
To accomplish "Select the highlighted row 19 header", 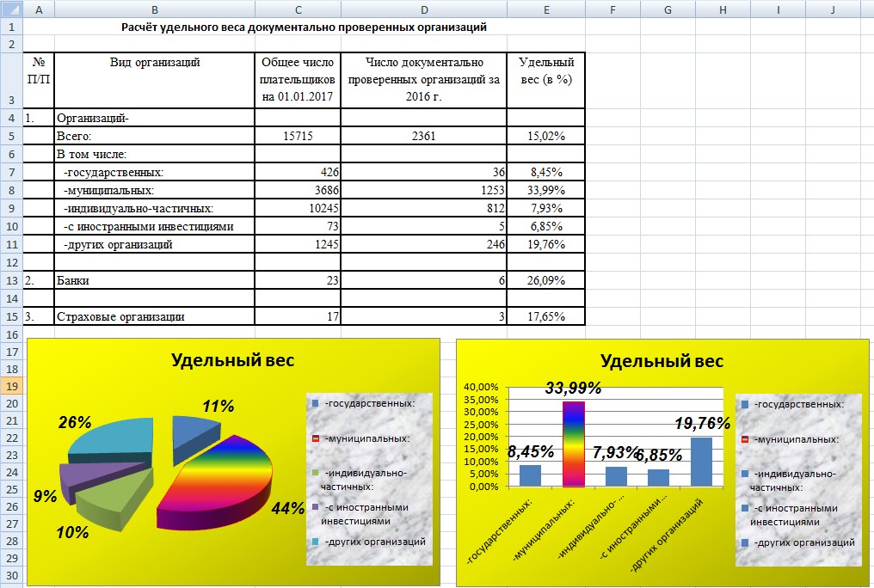I will pos(11,386).
